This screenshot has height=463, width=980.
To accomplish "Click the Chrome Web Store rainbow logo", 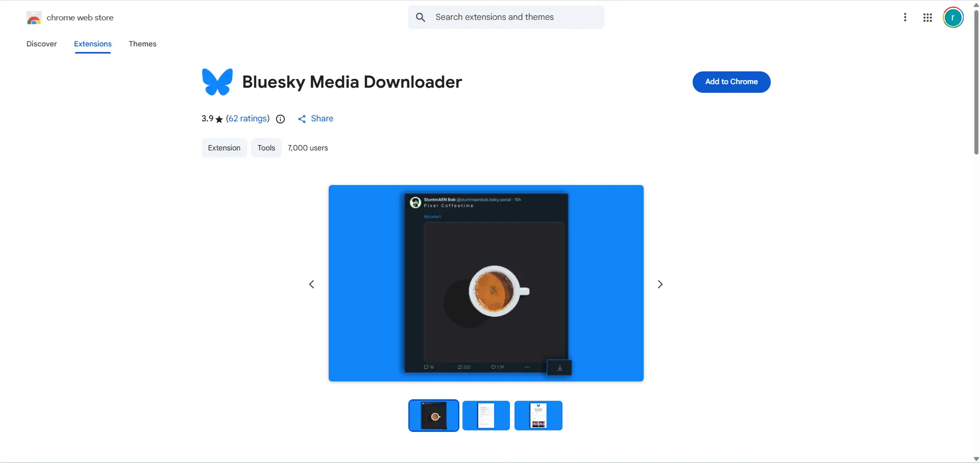I will 34,18.
